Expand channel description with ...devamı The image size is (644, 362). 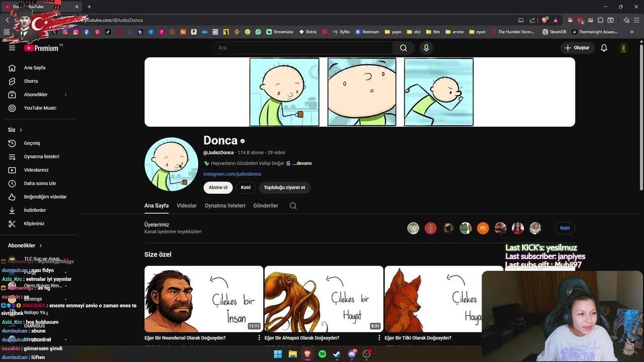[302, 163]
